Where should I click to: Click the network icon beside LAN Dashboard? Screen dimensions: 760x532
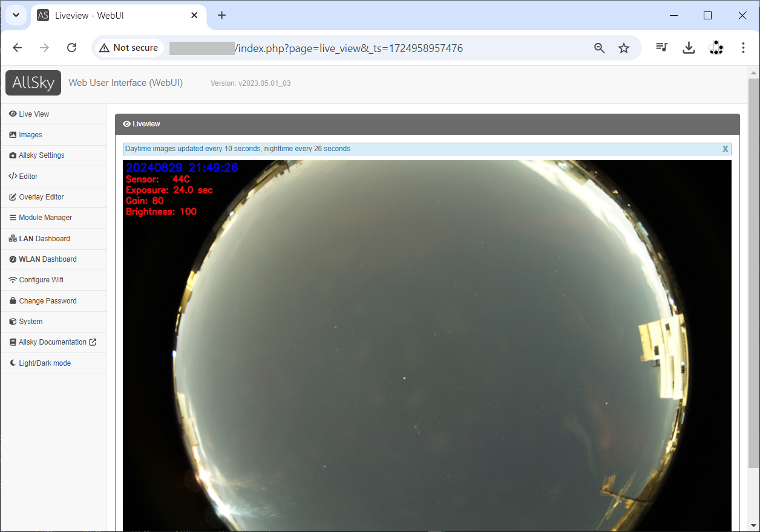(x=13, y=239)
